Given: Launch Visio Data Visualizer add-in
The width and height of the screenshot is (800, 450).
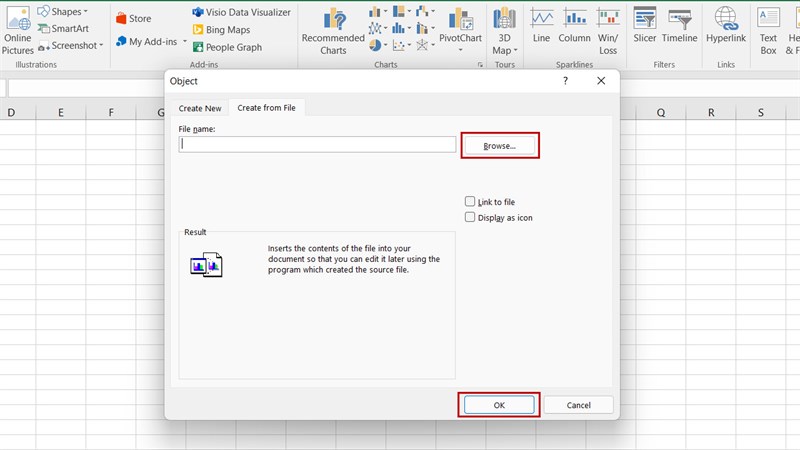Looking at the screenshot, I should [x=241, y=12].
